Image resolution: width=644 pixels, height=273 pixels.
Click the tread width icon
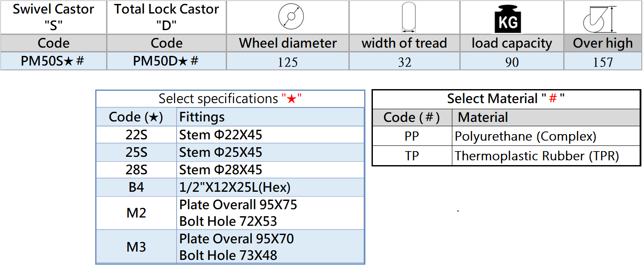pos(408,17)
